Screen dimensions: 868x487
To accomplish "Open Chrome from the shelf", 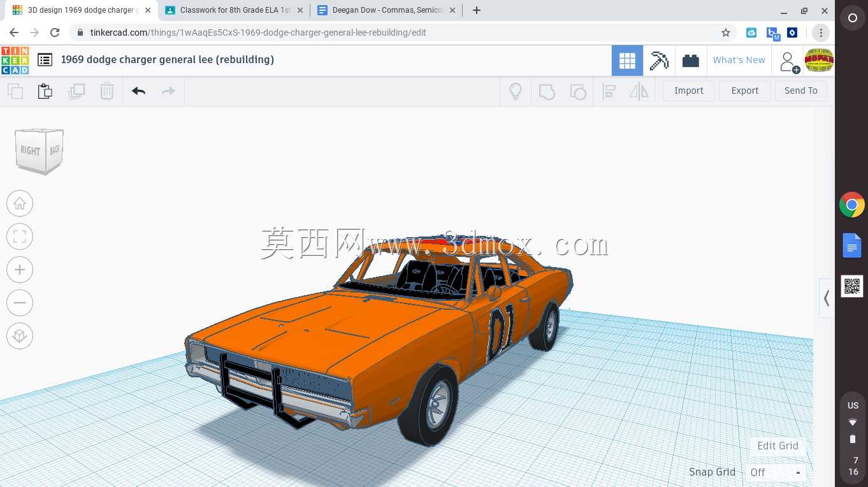I will [852, 205].
